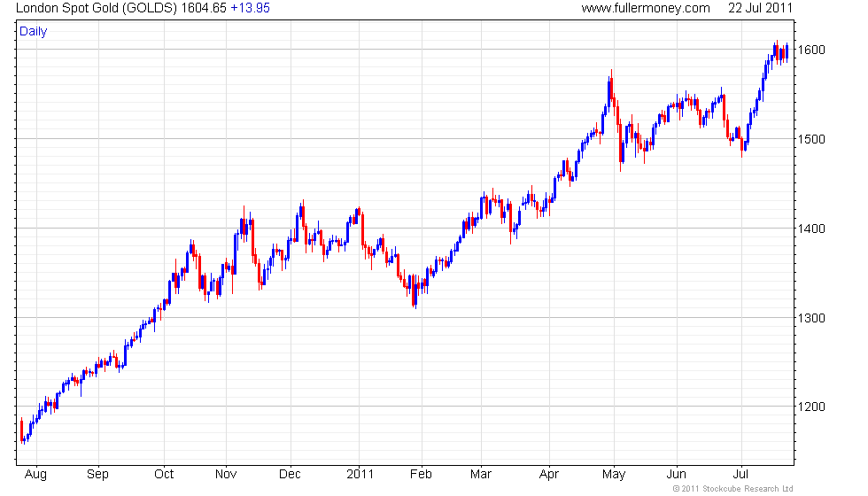This screenshot has height=496, width=868.
Task: Click the 1200 price axis label
Action: coord(811,407)
